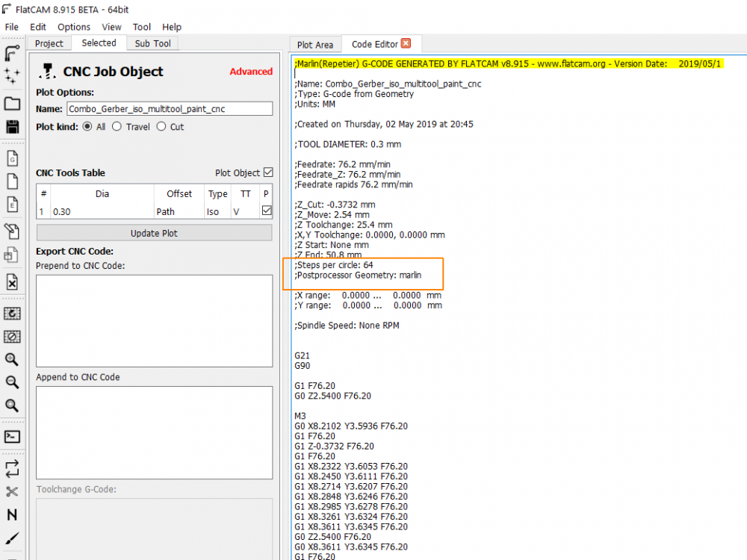Click the Update Plot button
This screenshot has width=747, height=560.
tap(155, 233)
